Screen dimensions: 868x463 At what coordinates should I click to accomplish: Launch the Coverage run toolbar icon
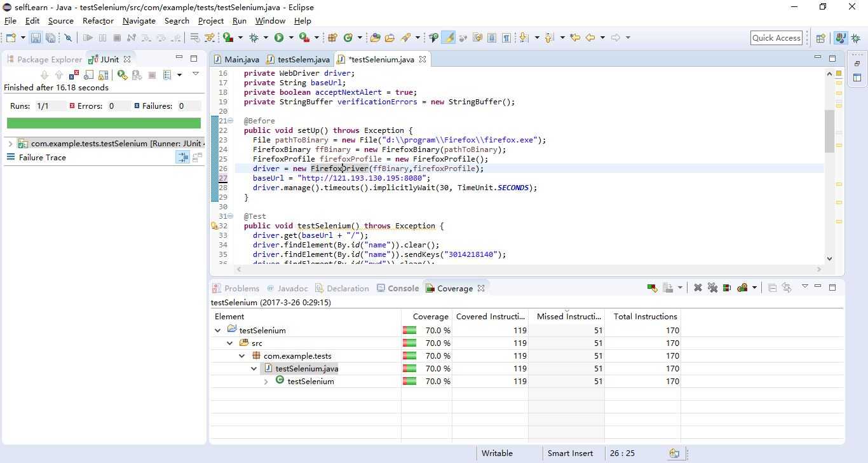pos(228,38)
